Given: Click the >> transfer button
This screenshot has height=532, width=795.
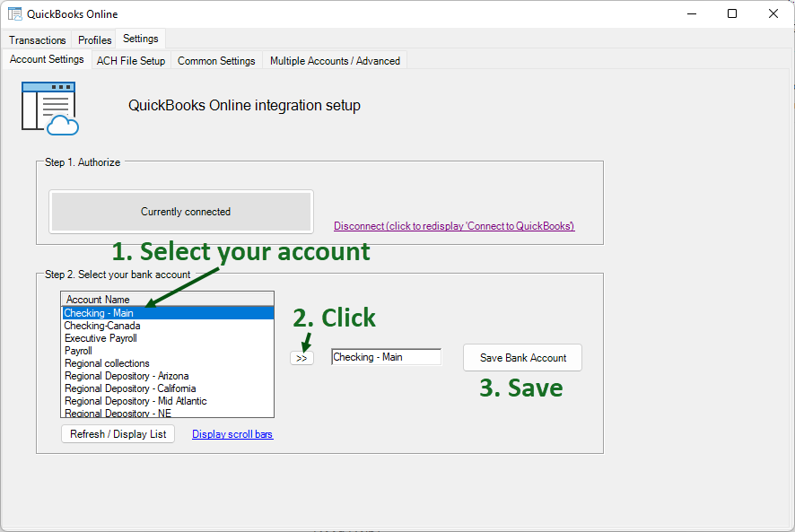Looking at the screenshot, I should pyautogui.click(x=301, y=358).
